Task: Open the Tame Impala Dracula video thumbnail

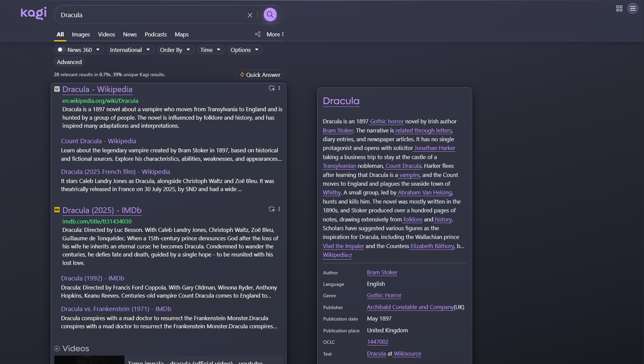Action: [x=89, y=360]
